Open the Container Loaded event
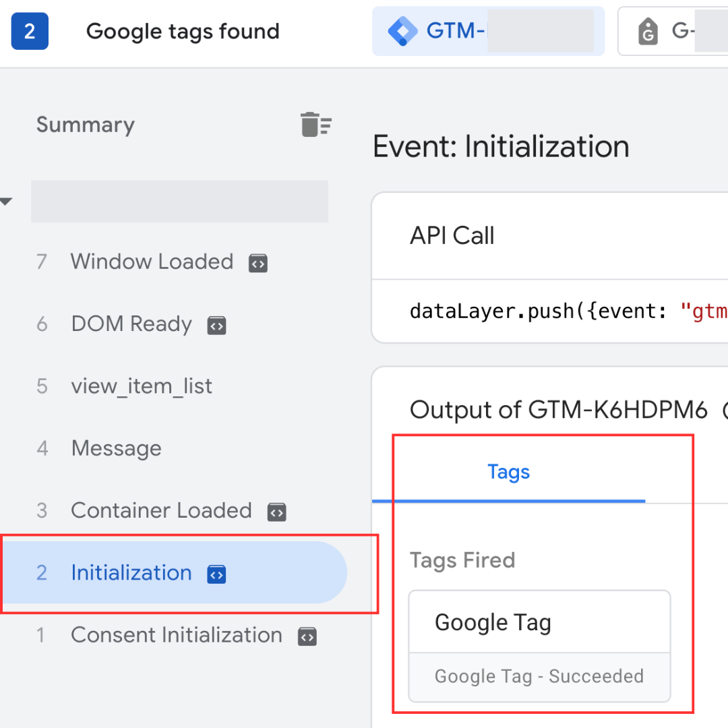This screenshot has height=728, width=728. [x=161, y=511]
